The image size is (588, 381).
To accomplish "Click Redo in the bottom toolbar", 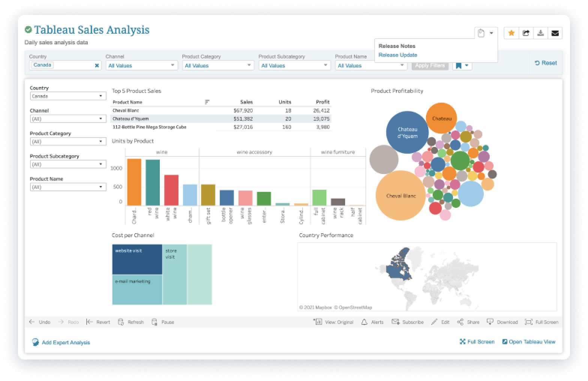I will tap(68, 322).
